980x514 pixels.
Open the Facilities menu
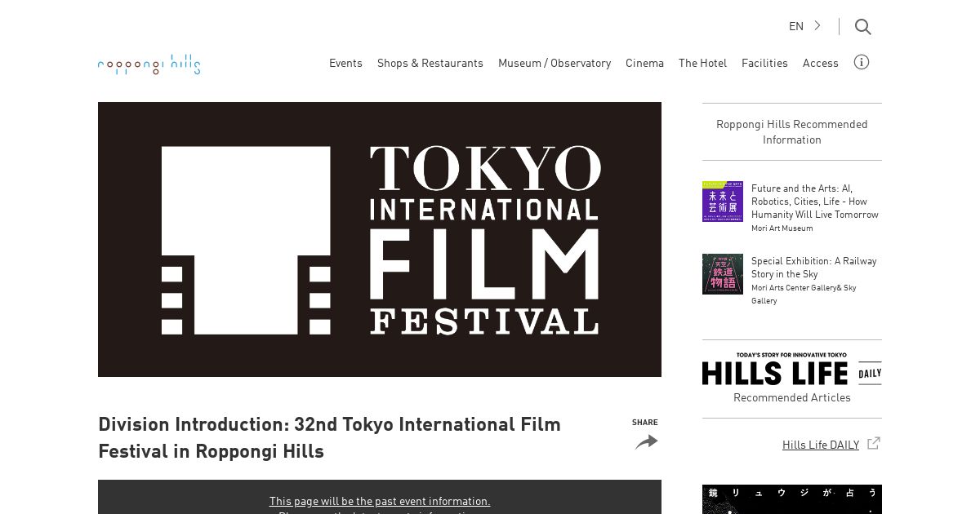click(764, 63)
